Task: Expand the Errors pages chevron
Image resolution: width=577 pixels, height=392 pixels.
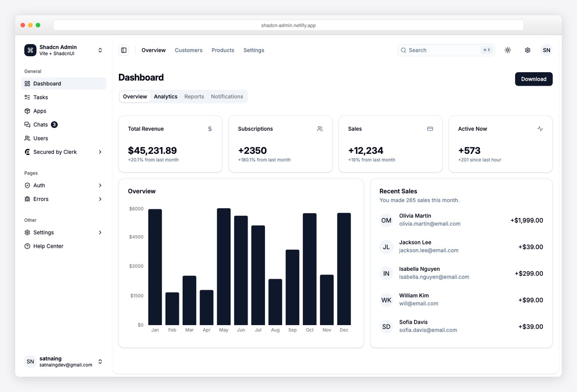Action: coord(100,199)
